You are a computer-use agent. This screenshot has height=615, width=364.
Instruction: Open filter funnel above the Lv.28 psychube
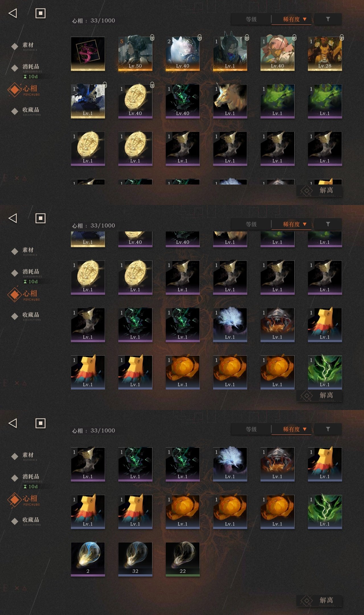[x=328, y=19]
